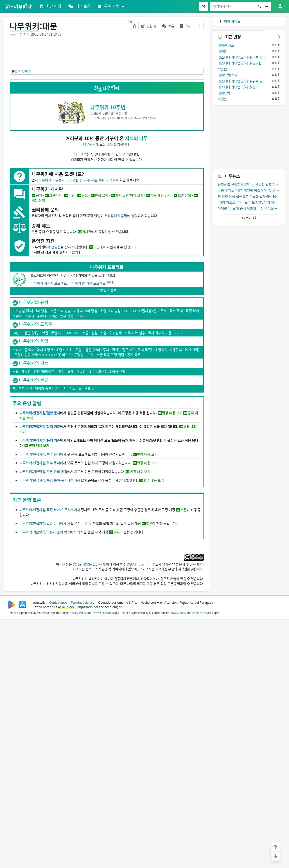
Task: Star this document with the star button
Action: click(135, 26)
